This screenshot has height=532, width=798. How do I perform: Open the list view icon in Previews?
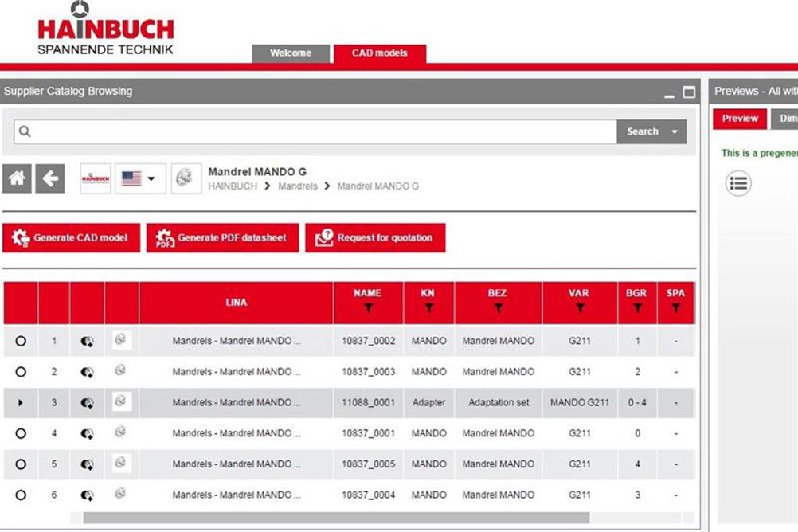pos(738,183)
